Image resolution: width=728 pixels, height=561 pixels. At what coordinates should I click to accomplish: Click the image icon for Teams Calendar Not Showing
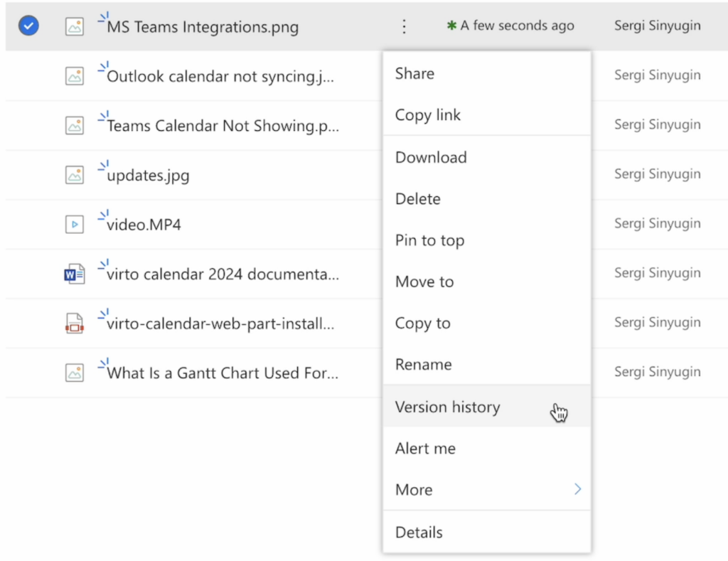click(x=74, y=125)
